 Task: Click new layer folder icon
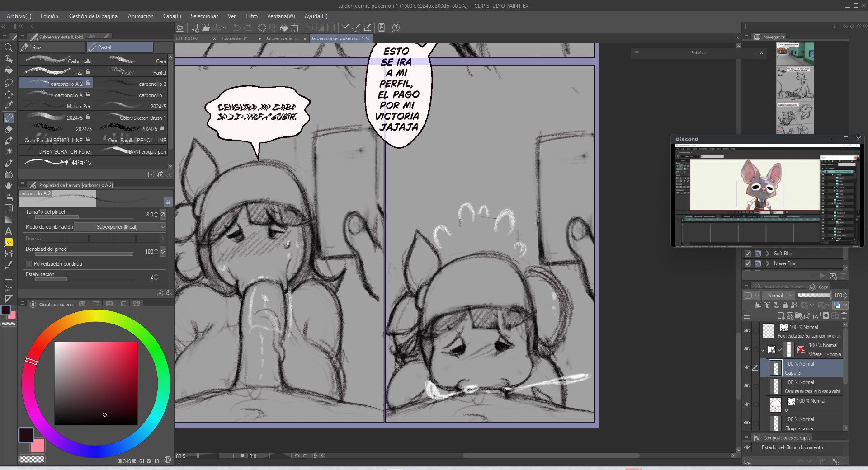(799, 315)
